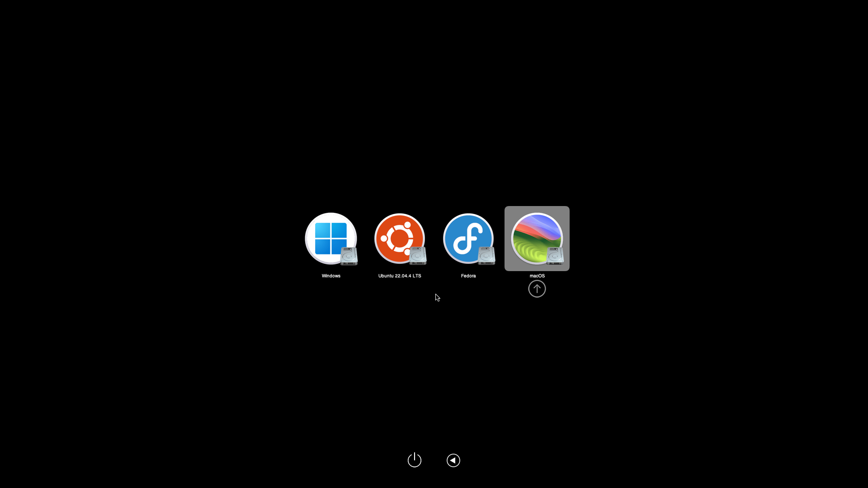
Task: Click the macOS upload/boot arrow icon
Action: click(536, 289)
